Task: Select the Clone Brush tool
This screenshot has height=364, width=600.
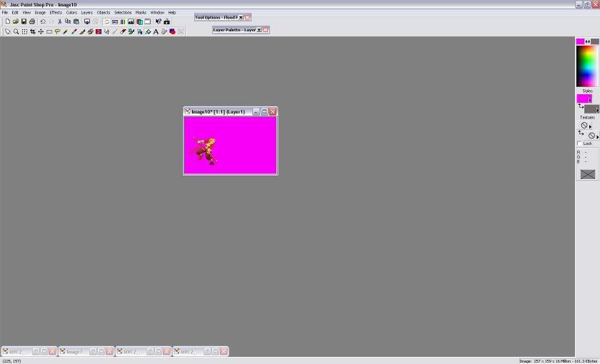Action: [91, 31]
